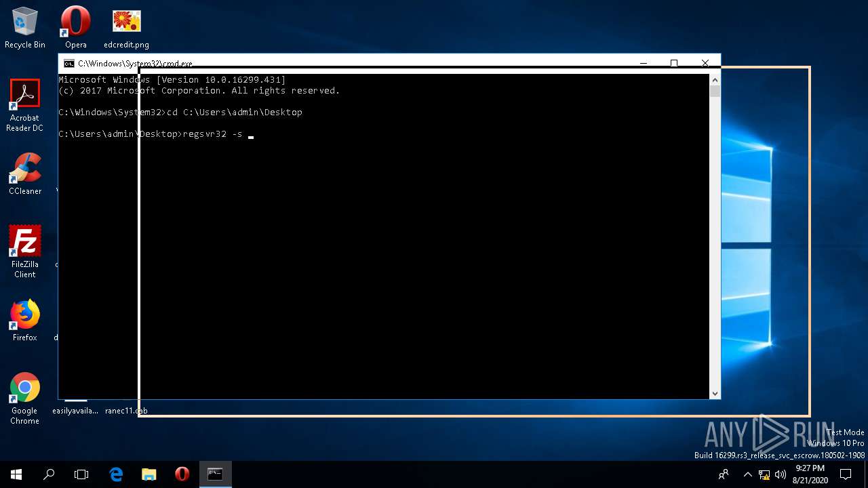Image resolution: width=868 pixels, height=488 pixels.
Task: Open Acrobat Reader DC shortcut
Action: (25, 105)
